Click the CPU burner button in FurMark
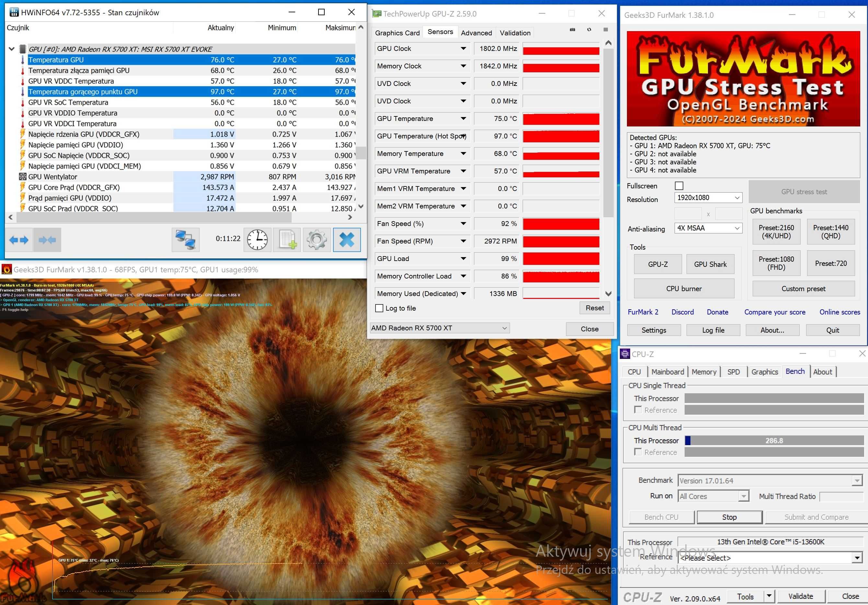868x605 pixels. coord(684,289)
